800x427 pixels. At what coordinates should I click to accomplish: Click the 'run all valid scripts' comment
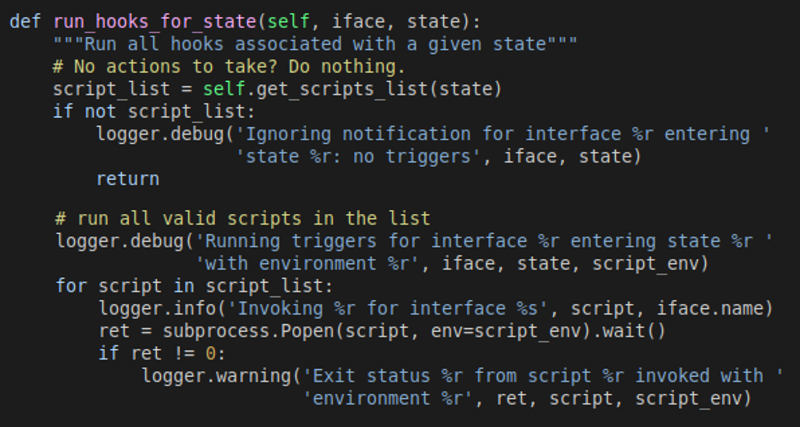242,218
